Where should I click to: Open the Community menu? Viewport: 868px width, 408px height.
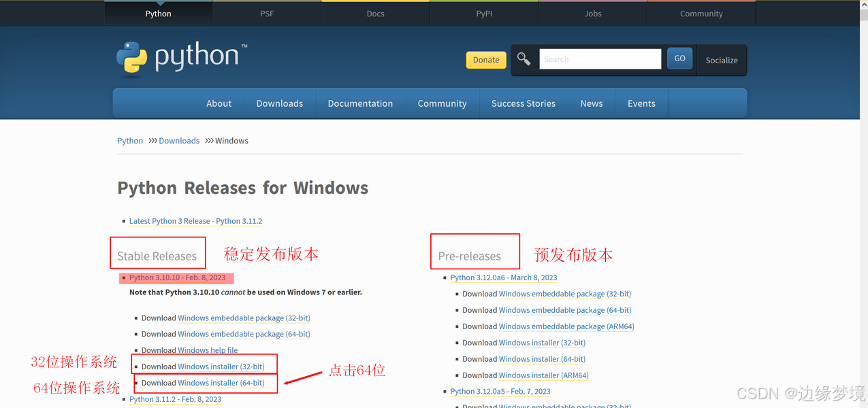[442, 103]
